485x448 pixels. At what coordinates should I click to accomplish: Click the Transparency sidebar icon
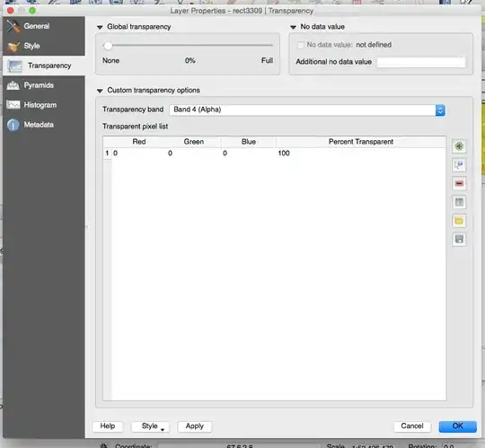[14, 66]
